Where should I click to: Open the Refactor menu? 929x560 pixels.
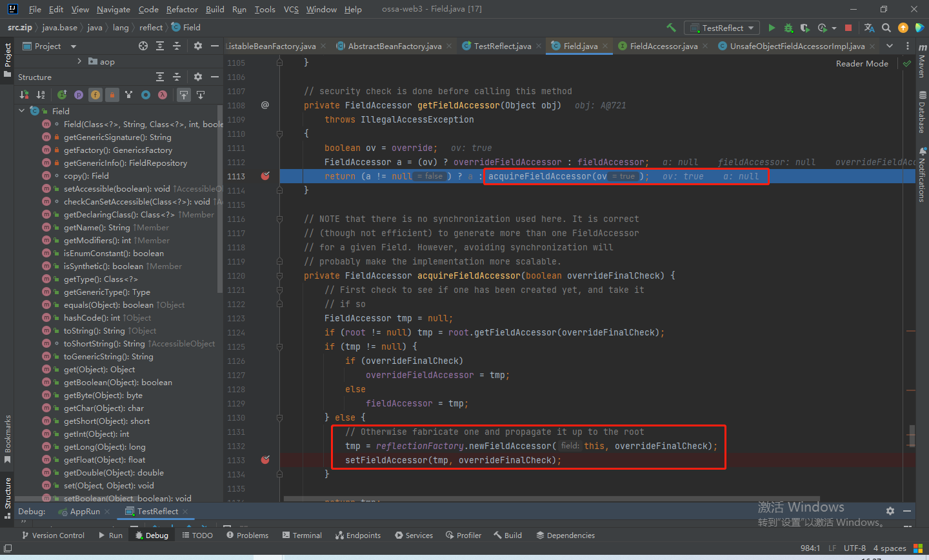182,9
